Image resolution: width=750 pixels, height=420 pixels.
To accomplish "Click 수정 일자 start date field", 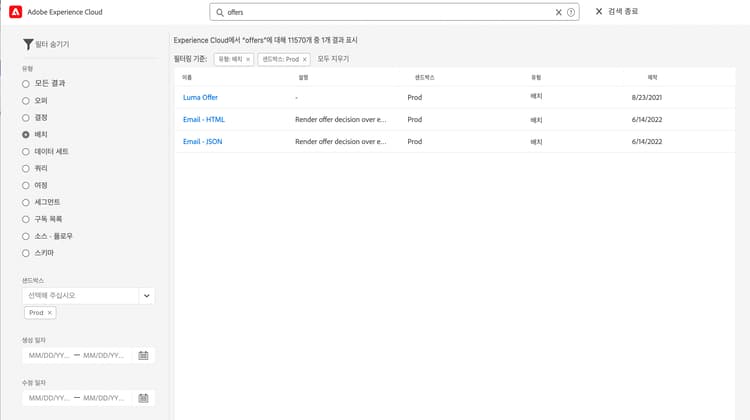I will tap(49, 398).
